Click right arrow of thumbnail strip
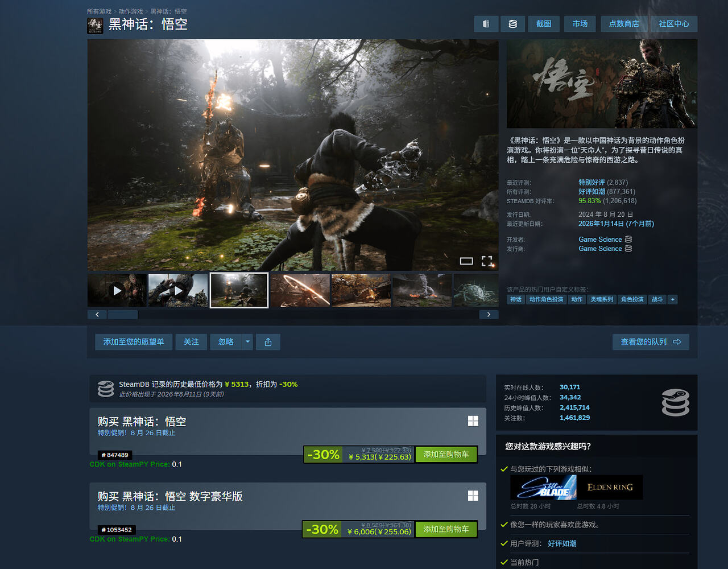The image size is (728, 569). (x=489, y=315)
